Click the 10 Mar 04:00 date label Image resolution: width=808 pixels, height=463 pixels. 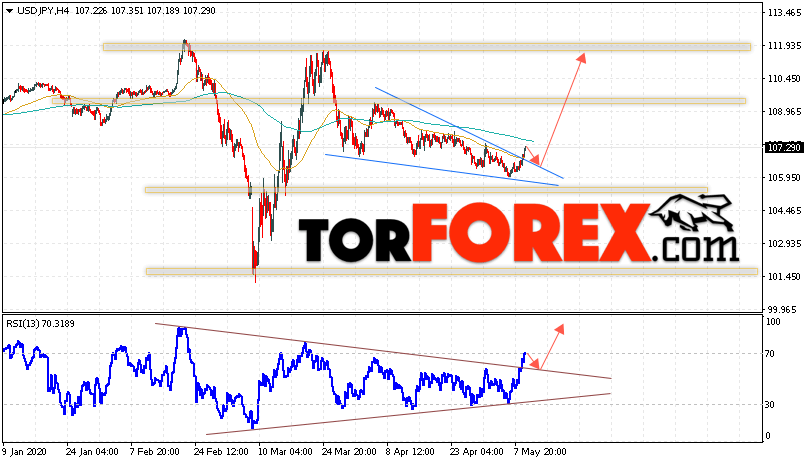[285, 452]
